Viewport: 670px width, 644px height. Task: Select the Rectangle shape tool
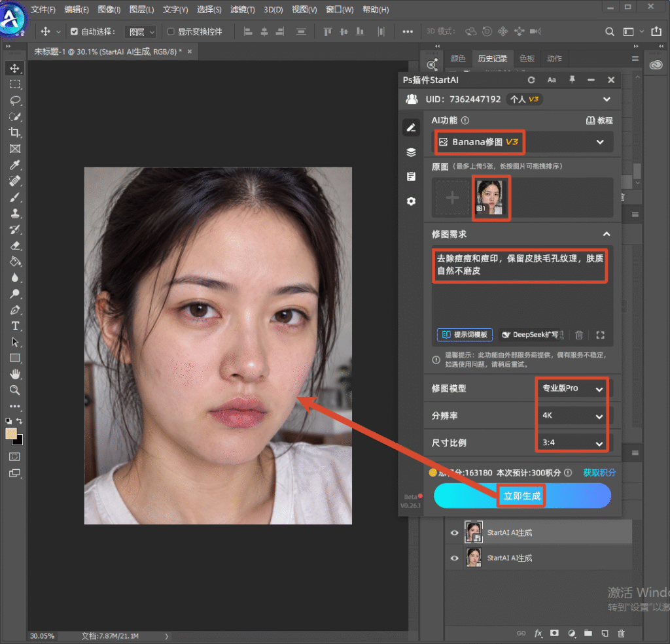15,358
